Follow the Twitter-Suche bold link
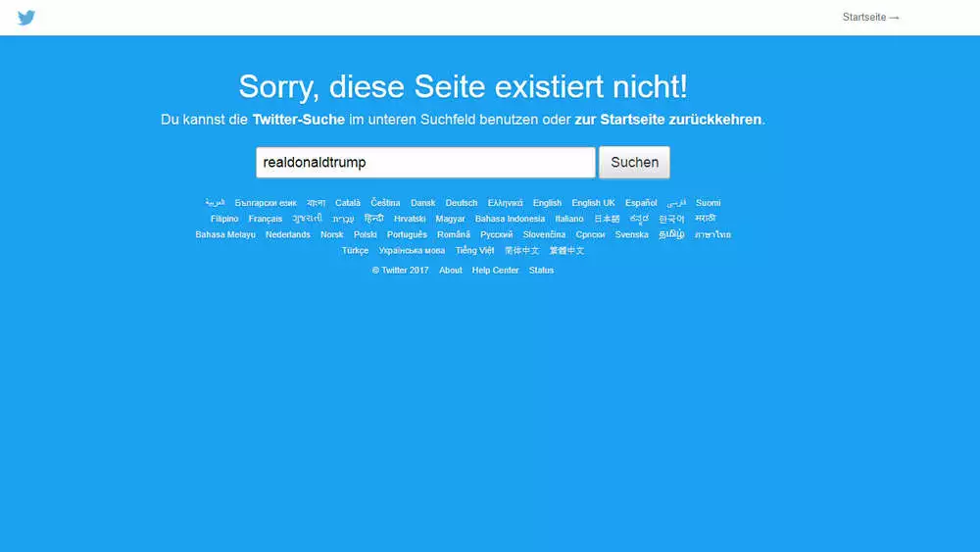This screenshot has height=552, width=980. (x=299, y=120)
